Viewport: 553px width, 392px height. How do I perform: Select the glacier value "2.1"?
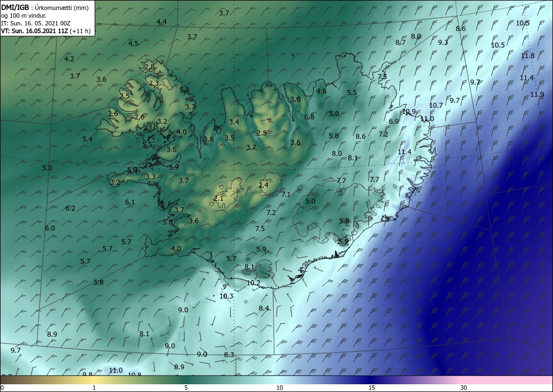(x=218, y=198)
